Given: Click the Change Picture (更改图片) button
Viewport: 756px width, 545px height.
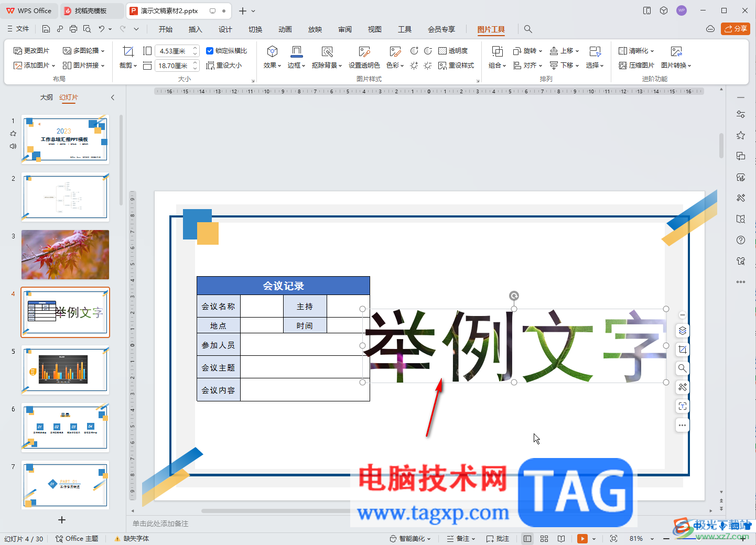Looking at the screenshot, I should coord(31,51).
